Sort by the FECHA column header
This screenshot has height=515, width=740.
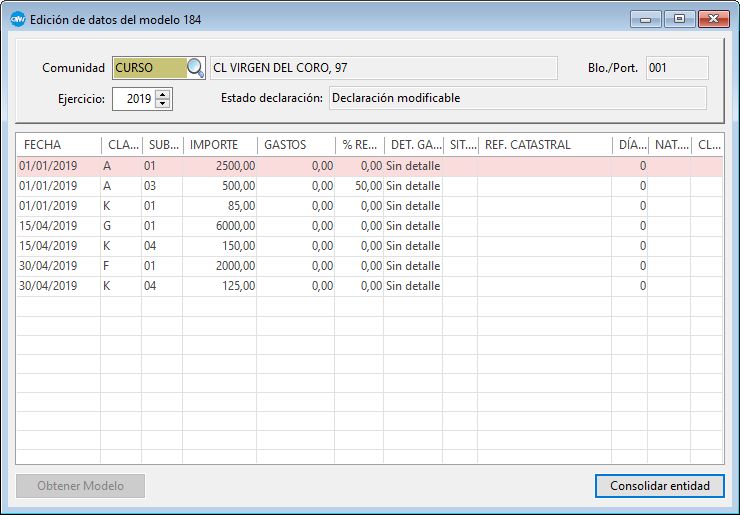tap(58, 145)
